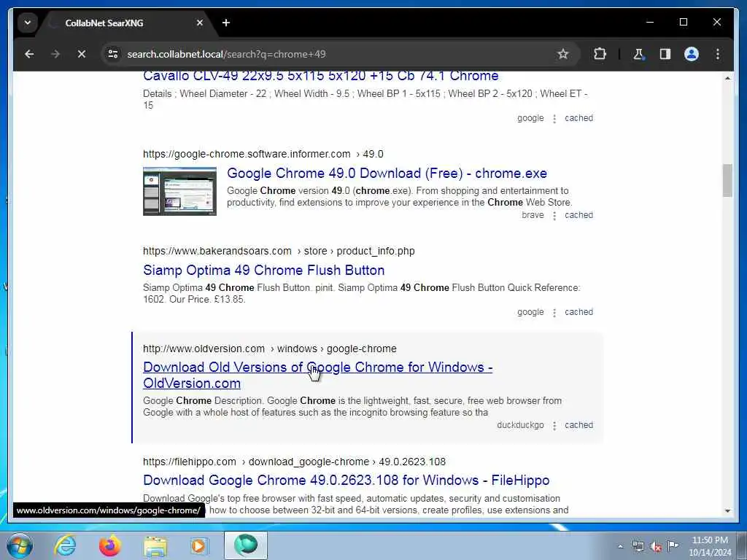
Task: Click the address bar URL field
Action: click(333, 54)
